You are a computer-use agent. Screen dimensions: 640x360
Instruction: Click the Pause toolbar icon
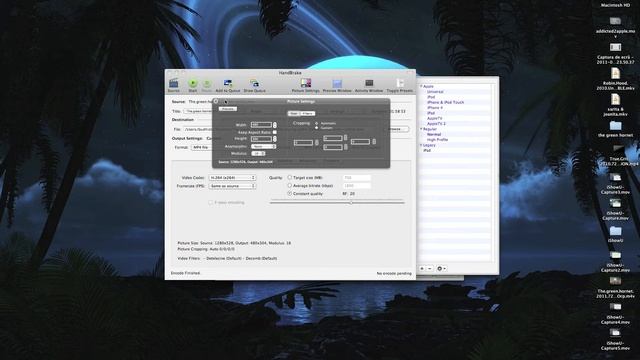click(207, 84)
